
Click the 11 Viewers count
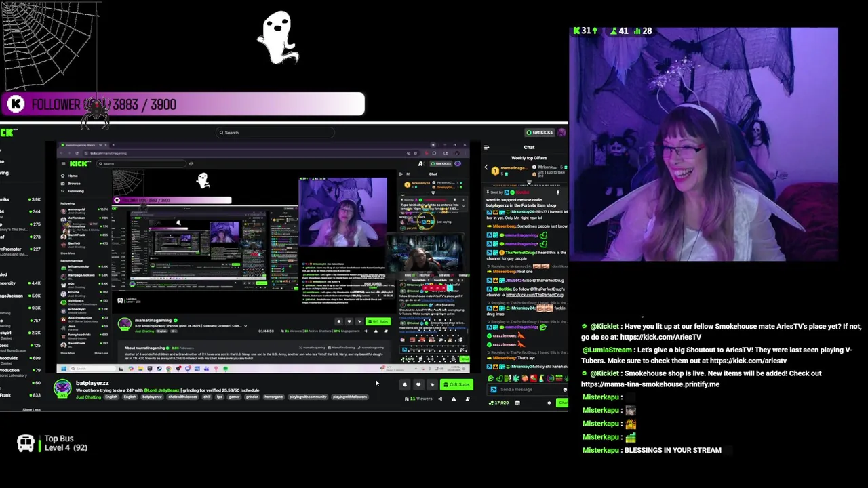pyautogui.click(x=418, y=399)
